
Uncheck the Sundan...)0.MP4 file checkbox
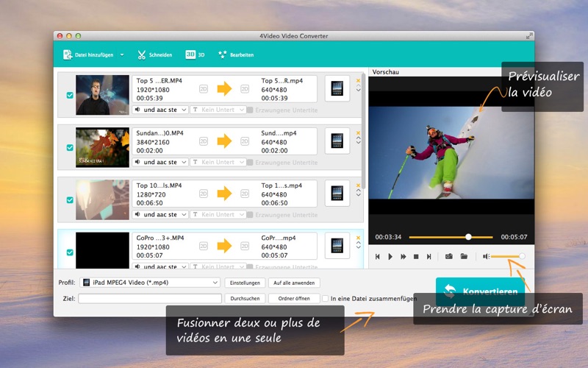(70, 148)
